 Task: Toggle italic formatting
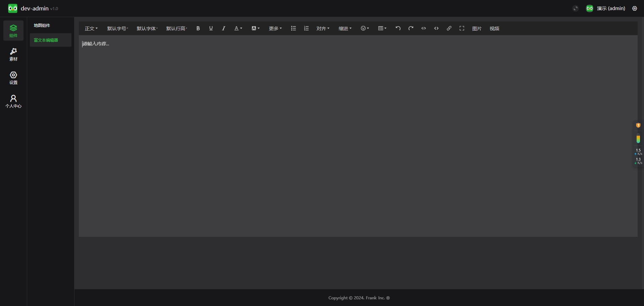click(224, 29)
